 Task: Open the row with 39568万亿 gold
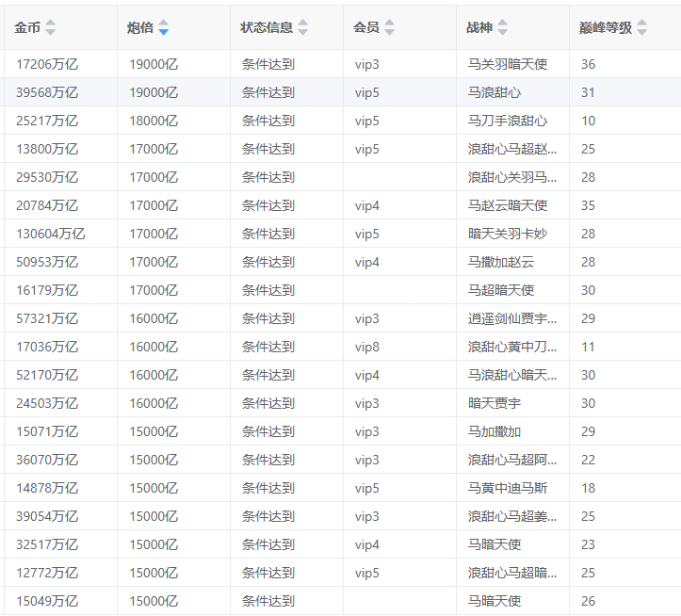(x=47, y=92)
